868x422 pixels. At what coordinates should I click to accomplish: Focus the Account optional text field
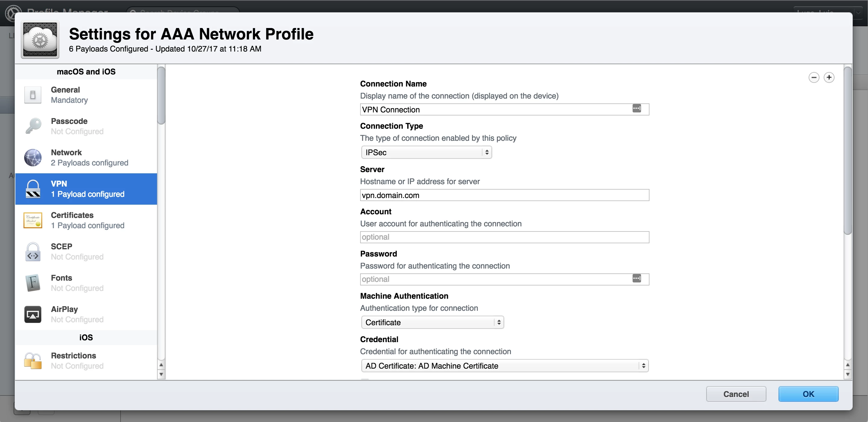(504, 237)
